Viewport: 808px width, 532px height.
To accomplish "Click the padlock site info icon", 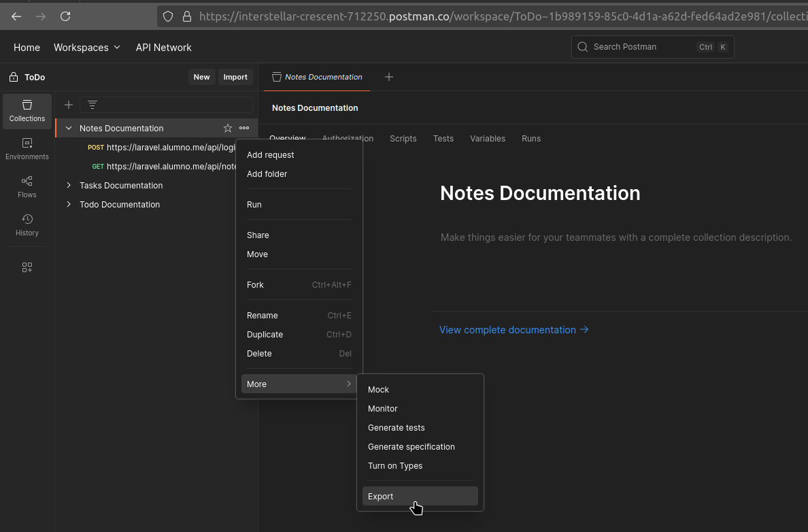I will 187,16.
